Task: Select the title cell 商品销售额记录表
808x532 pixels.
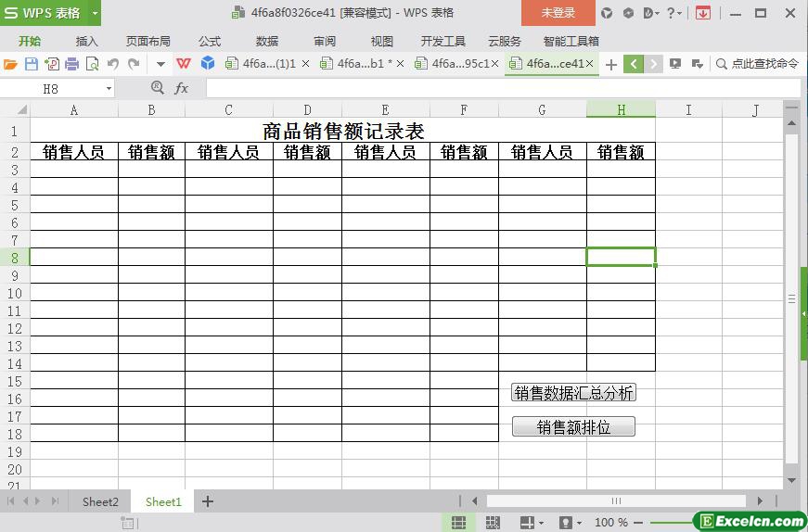Action: (x=342, y=131)
